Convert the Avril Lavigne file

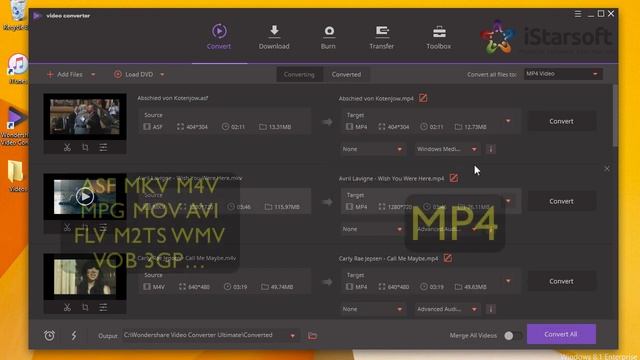[x=561, y=201]
